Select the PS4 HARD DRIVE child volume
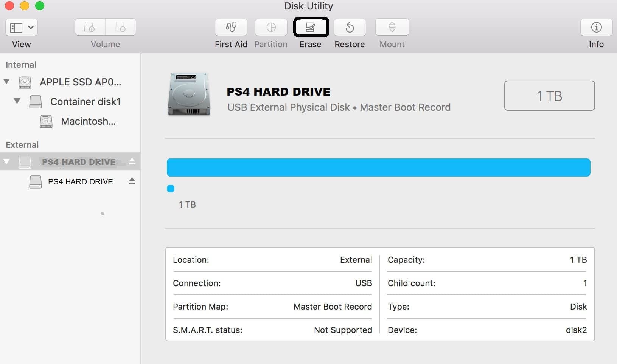617x364 pixels. coord(80,181)
